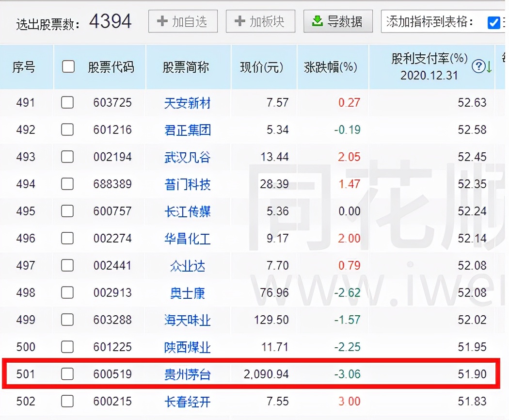
Task: Select the checkbox beside 海天味业
Action: pyautogui.click(x=66, y=320)
